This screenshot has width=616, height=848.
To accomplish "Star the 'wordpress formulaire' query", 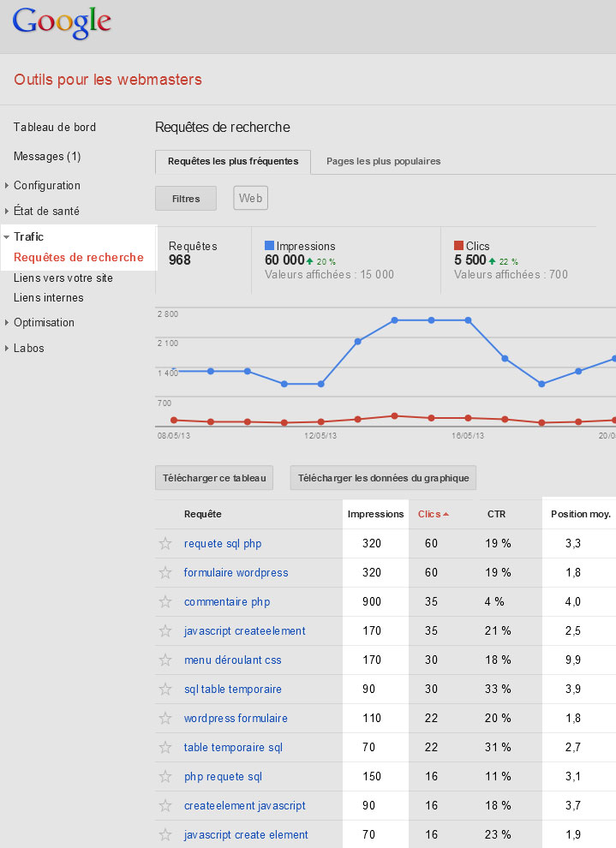I will tap(165, 719).
